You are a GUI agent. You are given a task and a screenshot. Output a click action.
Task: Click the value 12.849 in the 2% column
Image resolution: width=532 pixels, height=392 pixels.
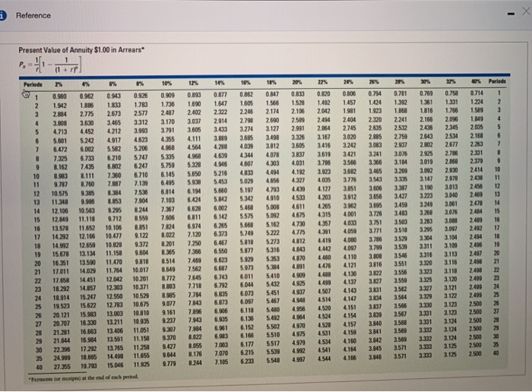pos(60,220)
